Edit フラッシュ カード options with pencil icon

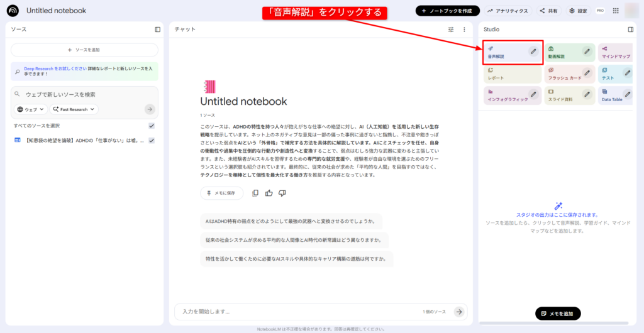(587, 73)
